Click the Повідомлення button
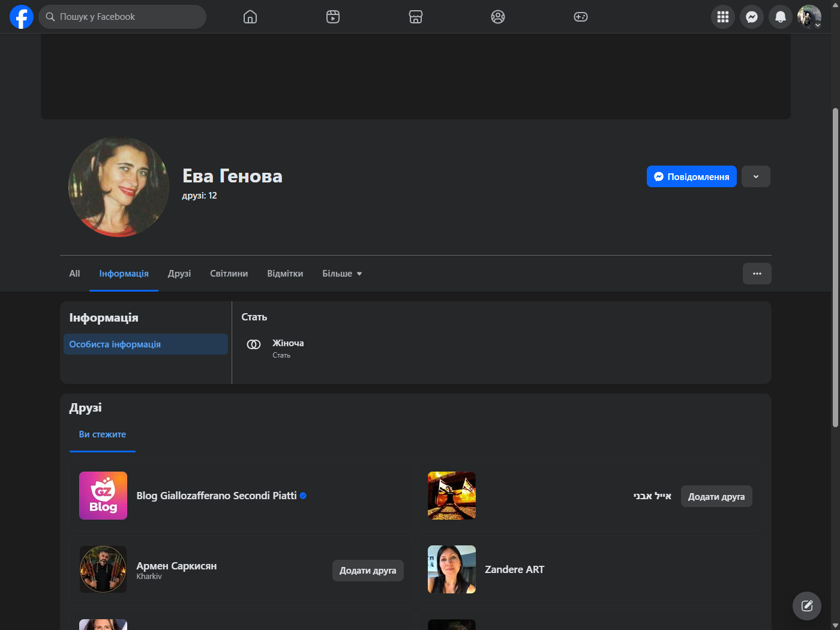This screenshot has height=630, width=840. [x=692, y=176]
